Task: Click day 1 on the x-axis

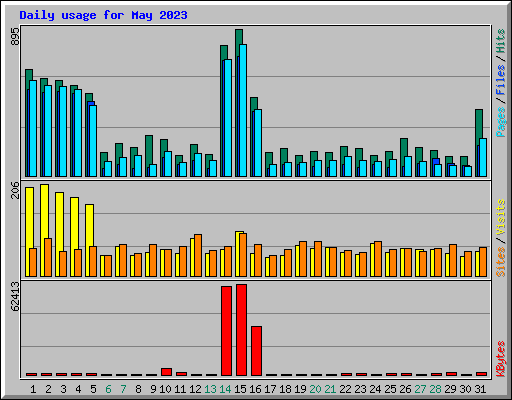Action: tap(33, 389)
